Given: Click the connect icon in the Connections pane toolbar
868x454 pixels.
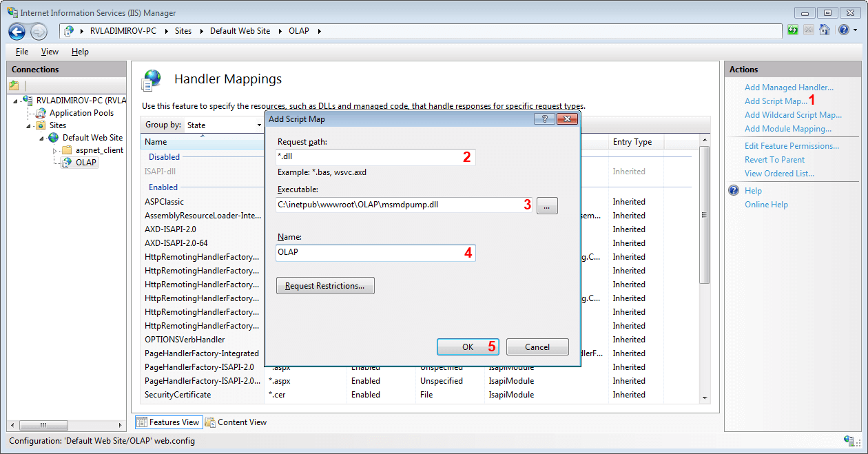Looking at the screenshot, I should pyautogui.click(x=14, y=84).
